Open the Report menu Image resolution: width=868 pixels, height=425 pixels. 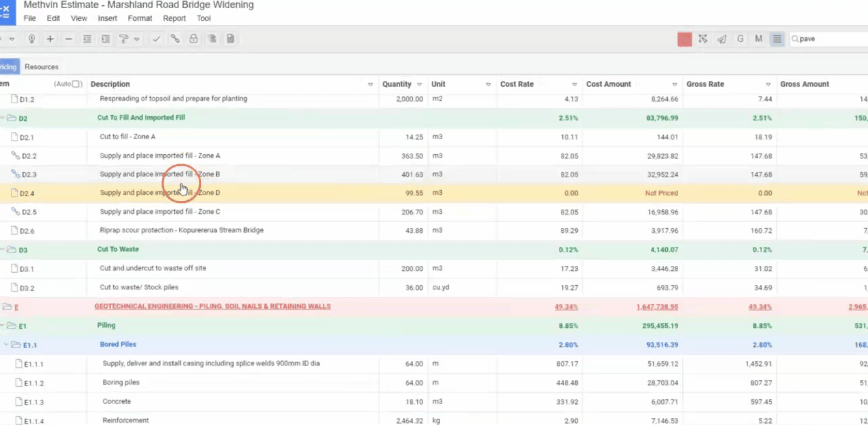point(174,18)
